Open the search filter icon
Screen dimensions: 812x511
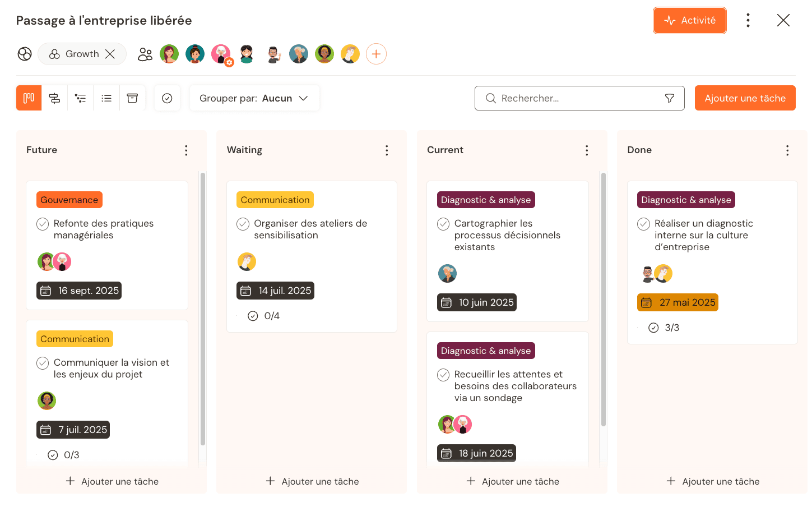pyautogui.click(x=670, y=98)
